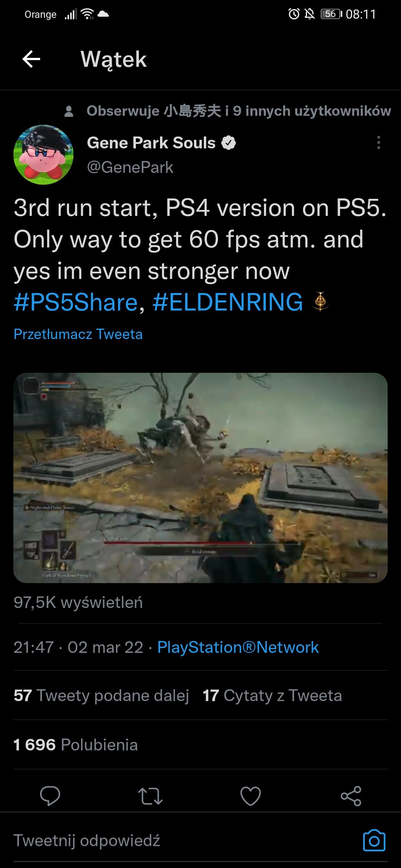Play the Elden Ring video clip
This screenshot has width=401, height=868.
[x=200, y=478]
